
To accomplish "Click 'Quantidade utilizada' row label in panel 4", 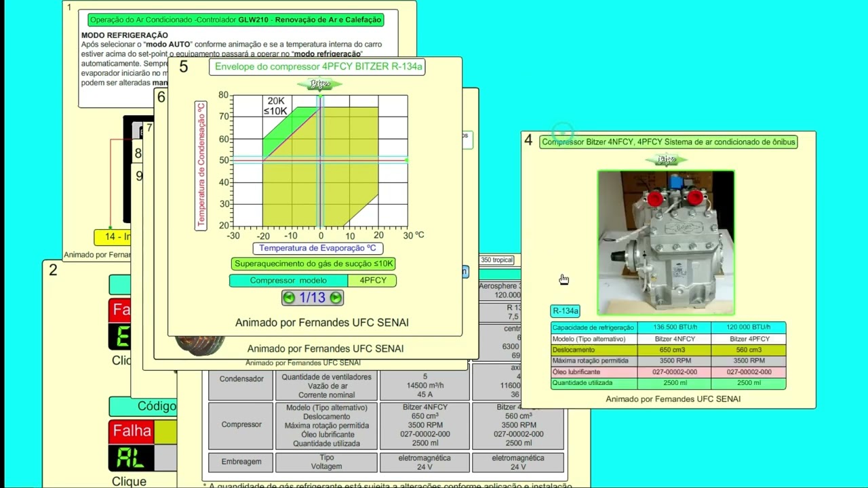I will 594,384.
